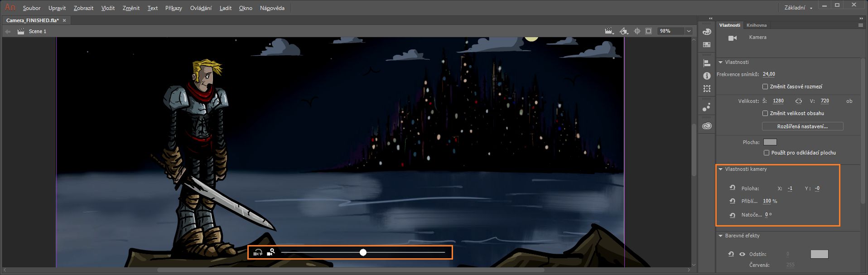868x275 pixels.
Task: Open the Odstín tint color swatch
Action: click(x=819, y=254)
